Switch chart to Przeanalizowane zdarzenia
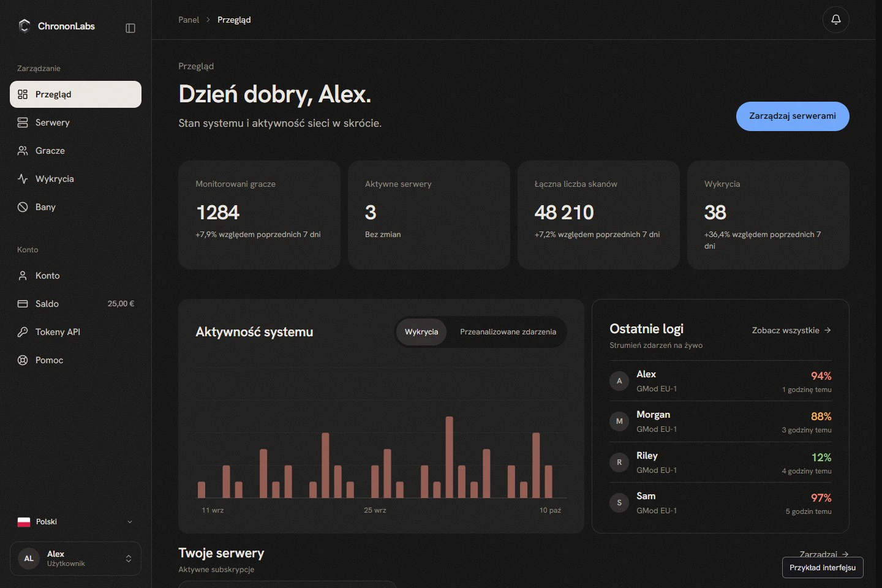882x588 pixels. click(x=508, y=332)
